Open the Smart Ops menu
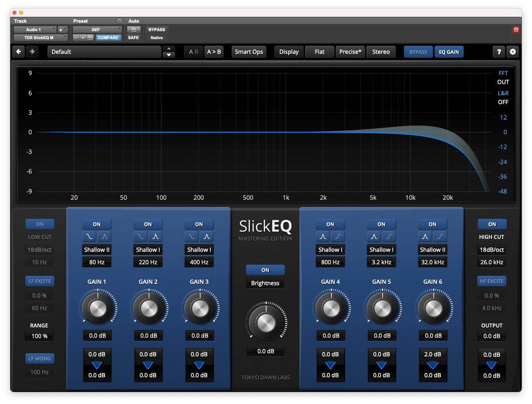This screenshot has height=404, width=532. coord(249,52)
